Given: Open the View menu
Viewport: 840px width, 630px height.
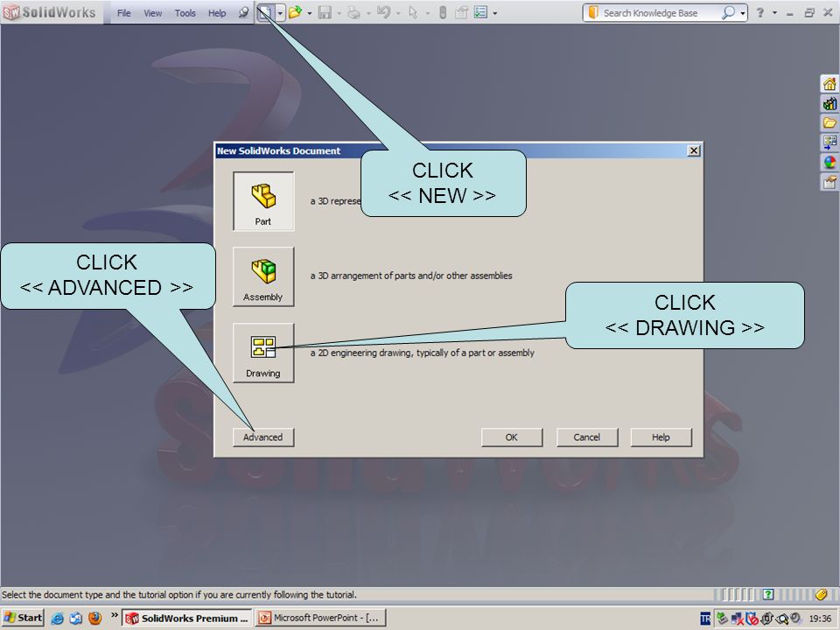Looking at the screenshot, I should click(x=152, y=13).
